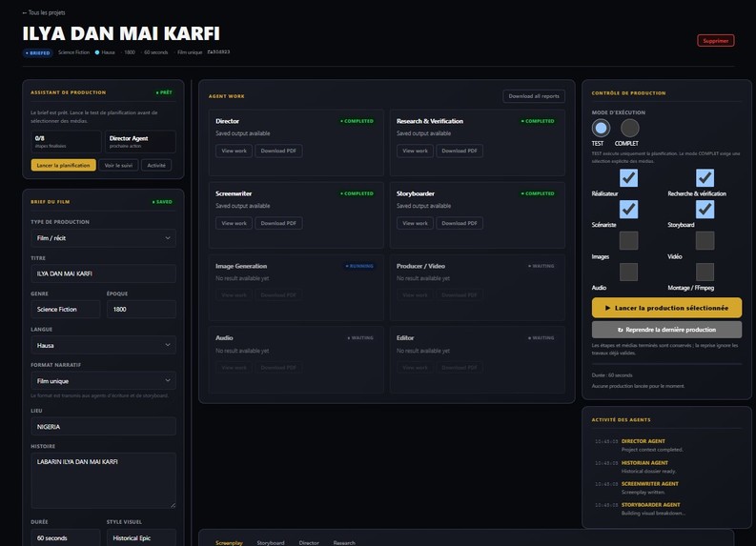The image size is (756, 546).
Task: Click the Producer / Video card title
Action: point(420,266)
